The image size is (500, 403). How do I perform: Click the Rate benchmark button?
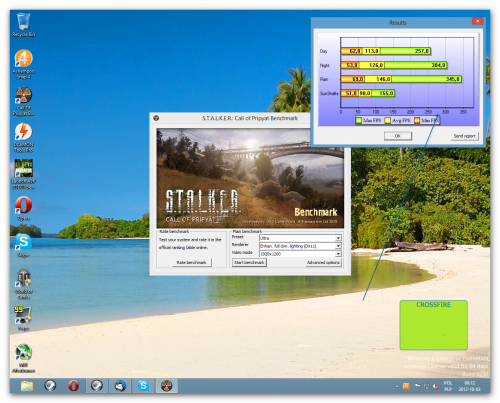[191, 263]
